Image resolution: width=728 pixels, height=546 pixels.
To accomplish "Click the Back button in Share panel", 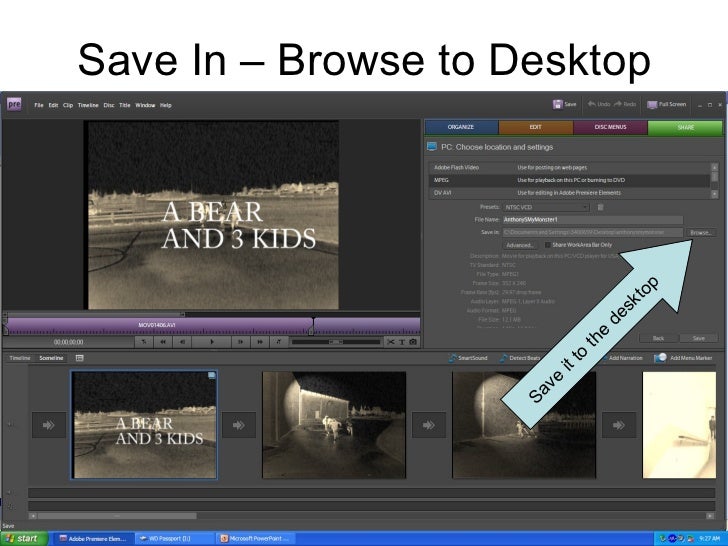I will coord(658,338).
